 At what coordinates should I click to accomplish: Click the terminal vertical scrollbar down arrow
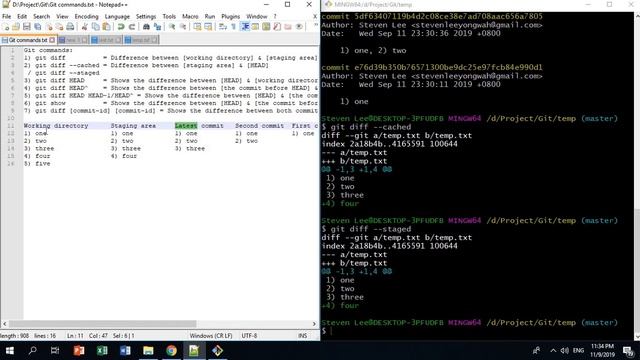[x=637, y=337]
